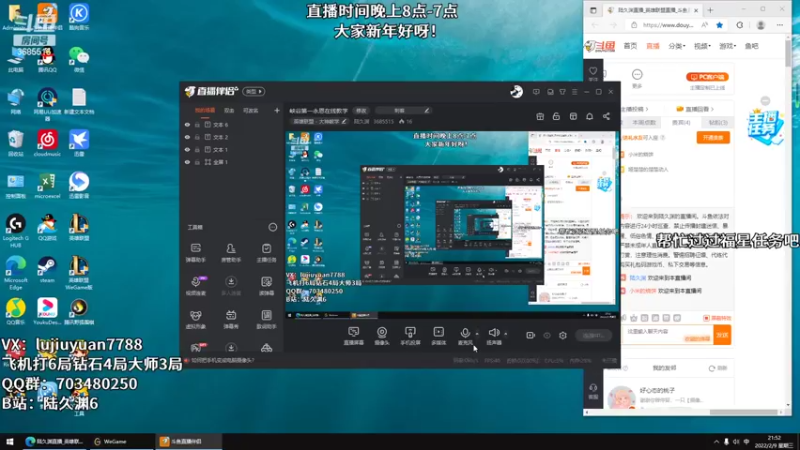Open 首页 in Douyu browser page
Screen dimensions: 800x450
tap(630, 46)
